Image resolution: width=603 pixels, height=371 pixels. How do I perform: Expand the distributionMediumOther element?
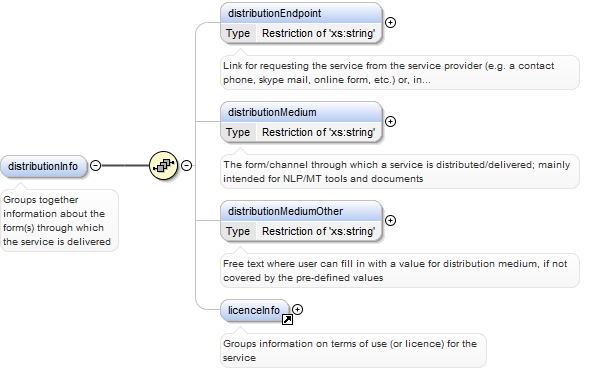pyautogui.click(x=390, y=221)
